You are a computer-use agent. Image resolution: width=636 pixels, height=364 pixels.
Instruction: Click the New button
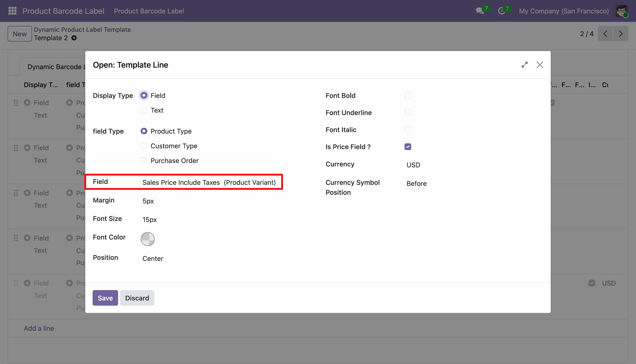pos(20,34)
